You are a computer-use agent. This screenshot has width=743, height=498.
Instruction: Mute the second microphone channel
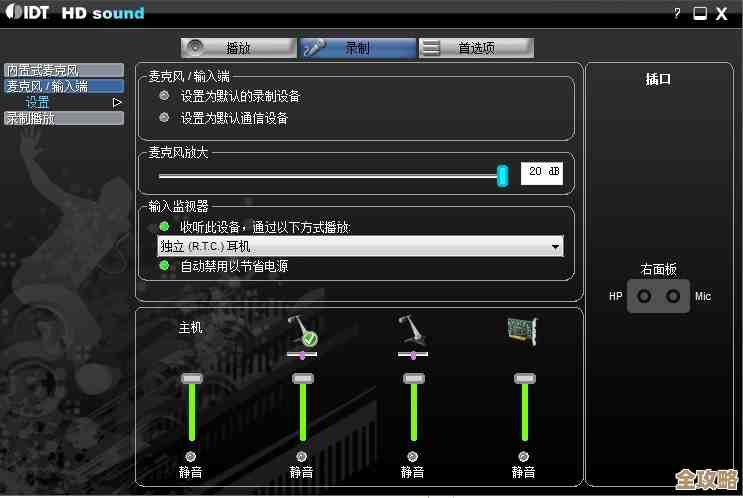(x=412, y=456)
